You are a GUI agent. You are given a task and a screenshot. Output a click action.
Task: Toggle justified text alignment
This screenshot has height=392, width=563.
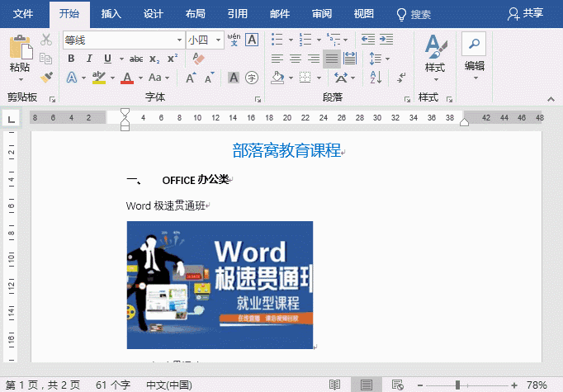pyautogui.click(x=331, y=59)
